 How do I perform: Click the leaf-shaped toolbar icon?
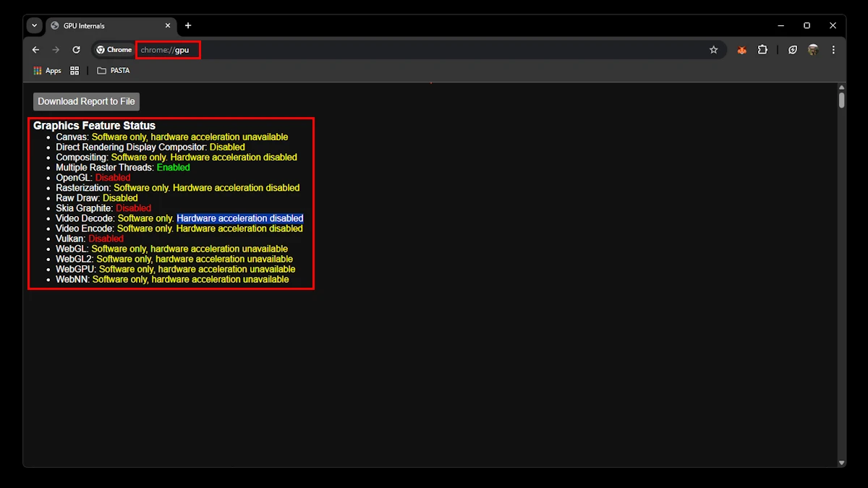click(793, 50)
